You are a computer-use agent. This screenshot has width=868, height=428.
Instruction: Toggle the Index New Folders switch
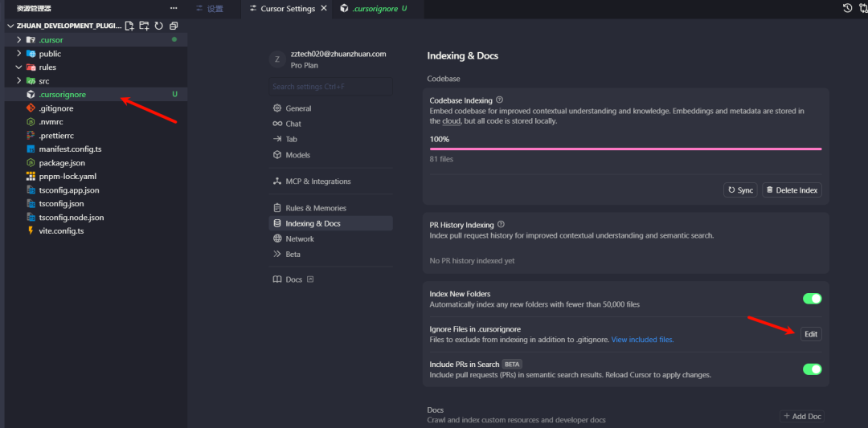pyautogui.click(x=812, y=299)
